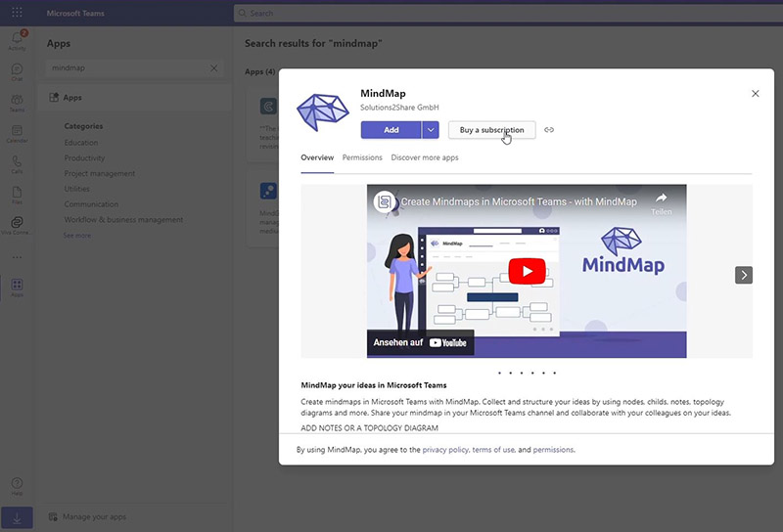The height and width of the screenshot is (532, 783).
Task: Go to Teams in the left rail
Action: click(x=17, y=103)
